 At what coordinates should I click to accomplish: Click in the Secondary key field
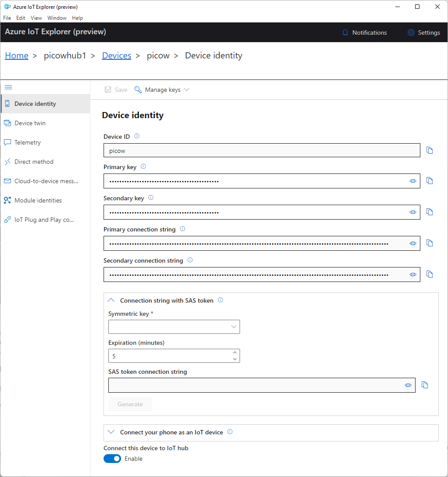click(x=262, y=212)
